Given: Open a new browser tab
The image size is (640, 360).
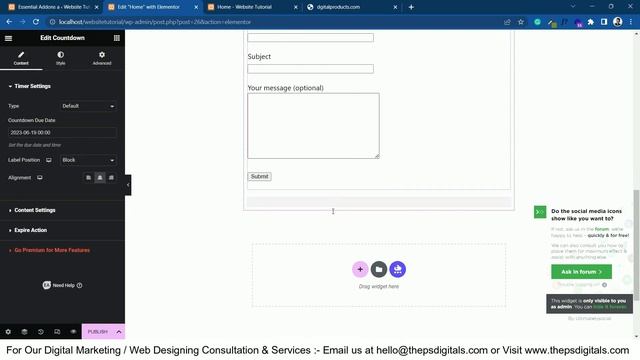Looking at the screenshot, I should tap(411, 7).
